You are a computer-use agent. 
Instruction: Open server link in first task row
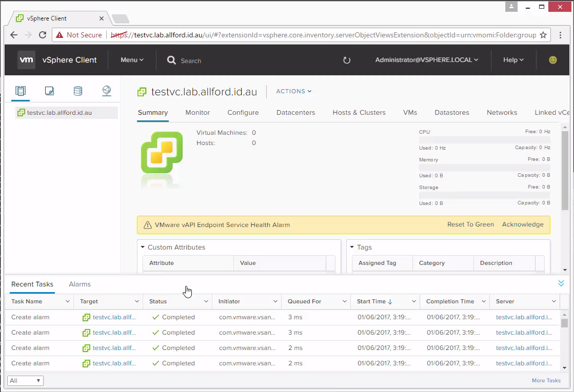click(x=524, y=317)
